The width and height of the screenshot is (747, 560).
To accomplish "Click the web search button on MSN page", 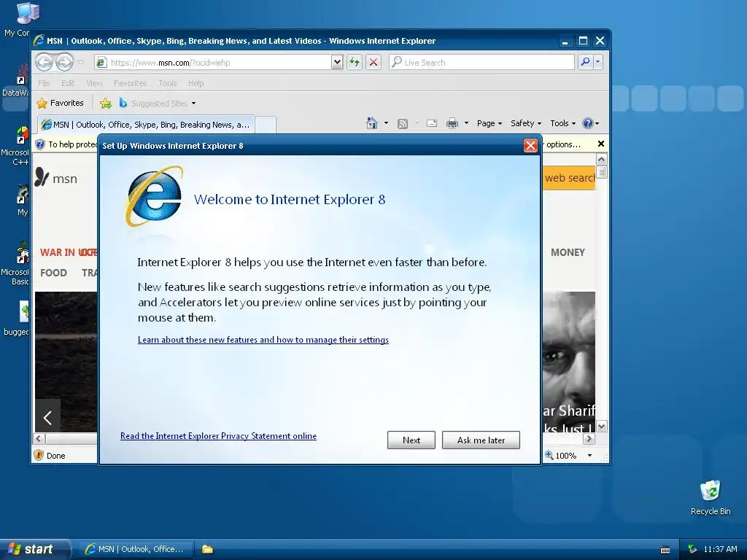I will coord(569,178).
